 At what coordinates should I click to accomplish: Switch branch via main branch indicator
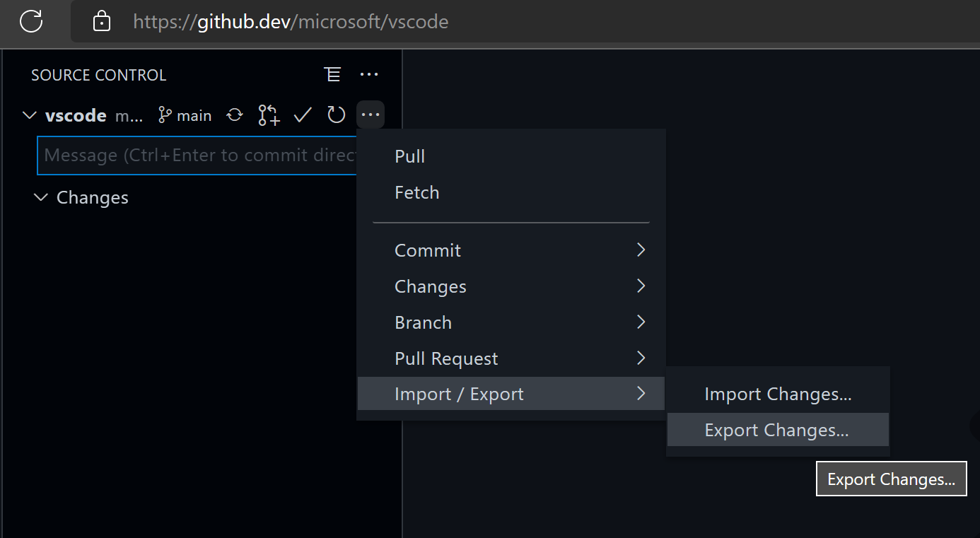[185, 115]
